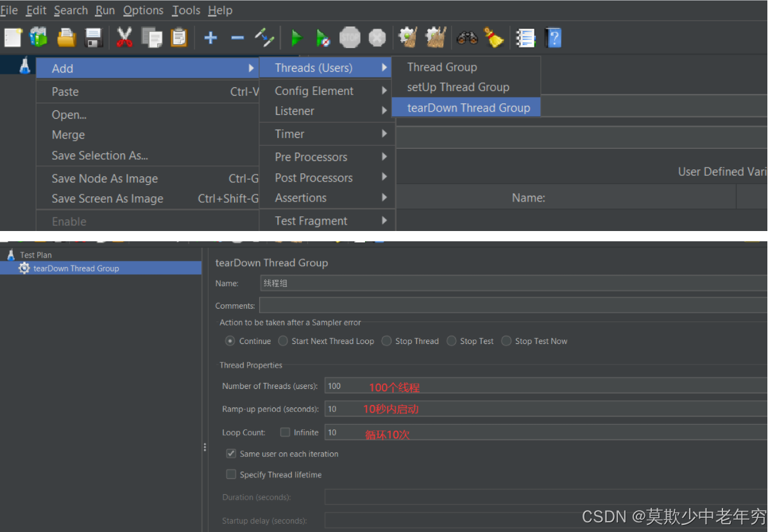Viewport: 777px width, 532px height.
Task: Expand the Test Fragment submenu
Action: pyautogui.click(x=327, y=221)
